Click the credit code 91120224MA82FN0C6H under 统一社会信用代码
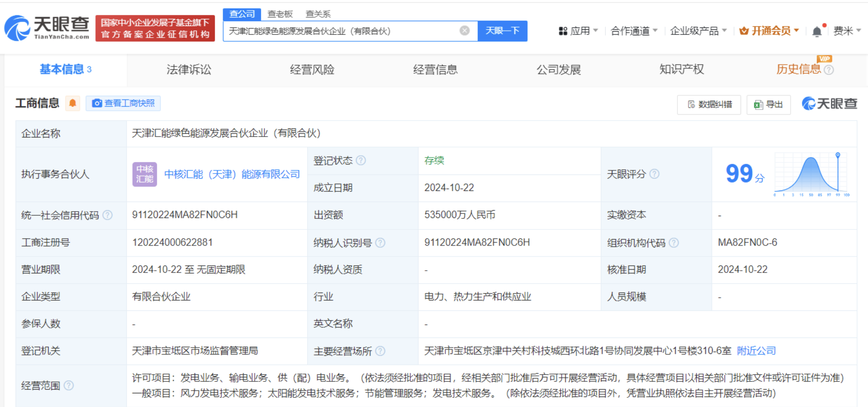This screenshot has height=407, width=868. (185, 215)
